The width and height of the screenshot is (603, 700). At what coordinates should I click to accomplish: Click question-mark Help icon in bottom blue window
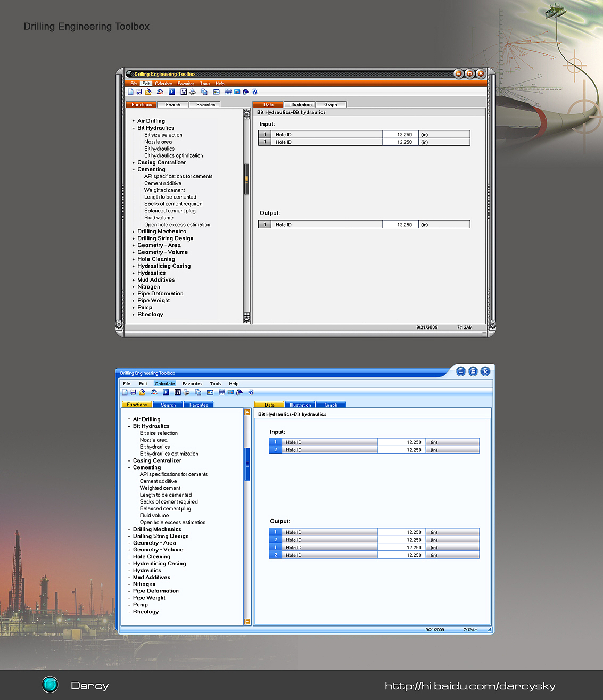coord(251,392)
